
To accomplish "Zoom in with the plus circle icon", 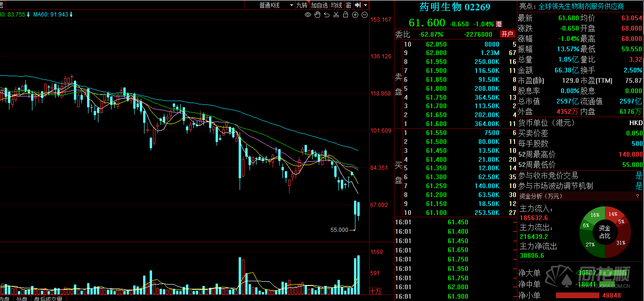I will coord(355,15).
